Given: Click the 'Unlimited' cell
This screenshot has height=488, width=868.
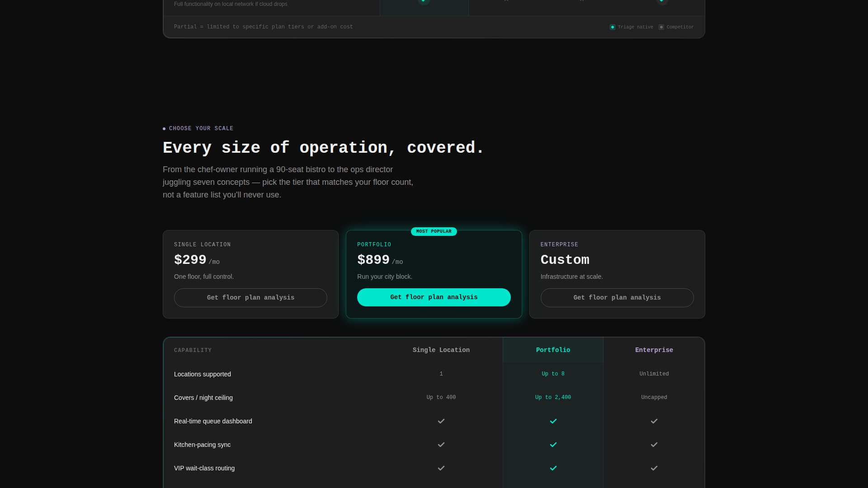Looking at the screenshot, I should pyautogui.click(x=654, y=374).
